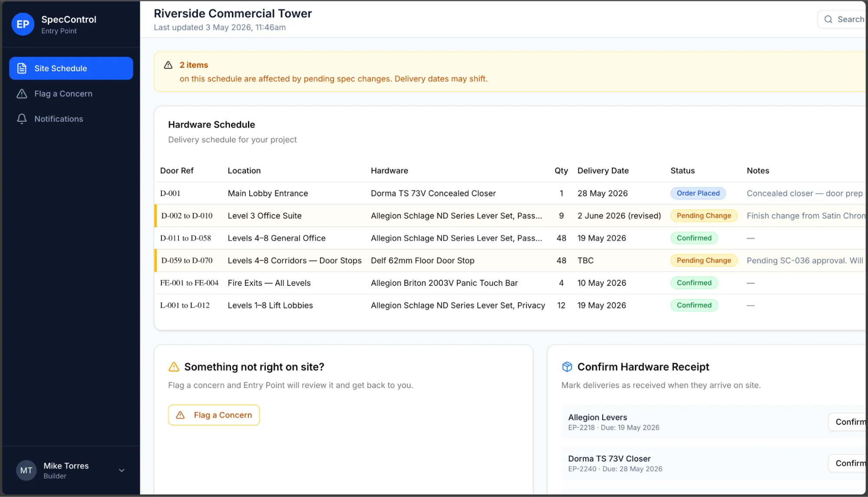Click Confirmed badge for the Lift Lobbies row
This screenshot has height=497, width=868.
point(694,305)
